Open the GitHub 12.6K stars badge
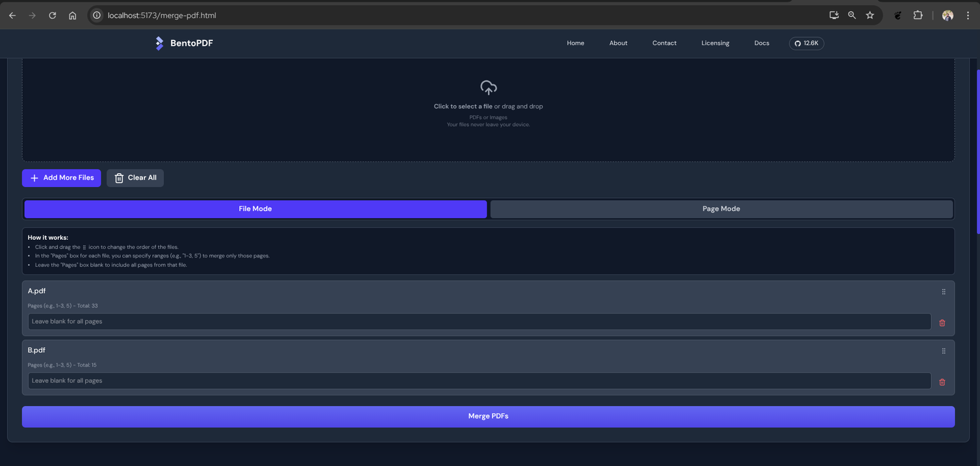Viewport: 980px width, 466px height. (x=807, y=43)
